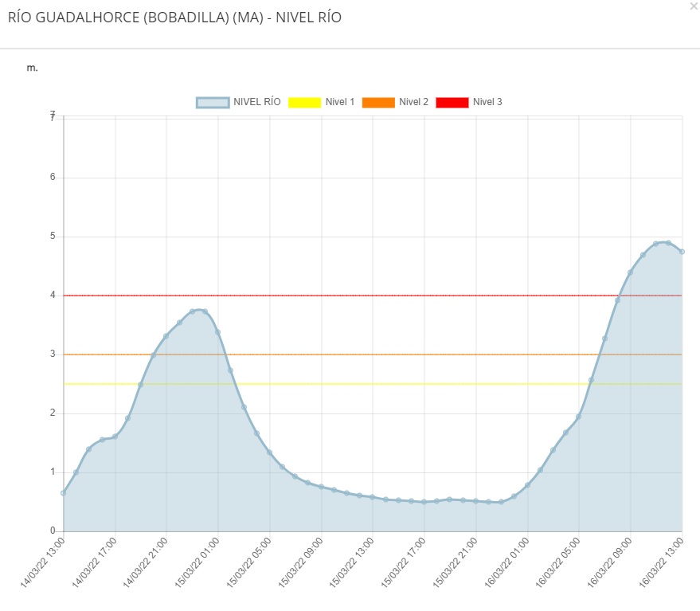The width and height of the screenshot is (700, 611).
Task: Click the x-axis label 16/03/22 09:00
Action: point(609,562)
